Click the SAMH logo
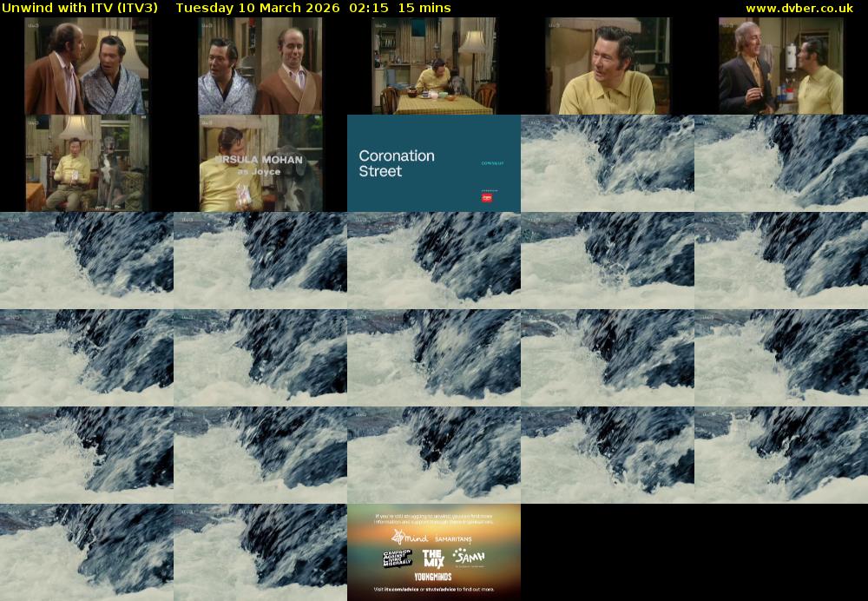 tap(469, 556)
